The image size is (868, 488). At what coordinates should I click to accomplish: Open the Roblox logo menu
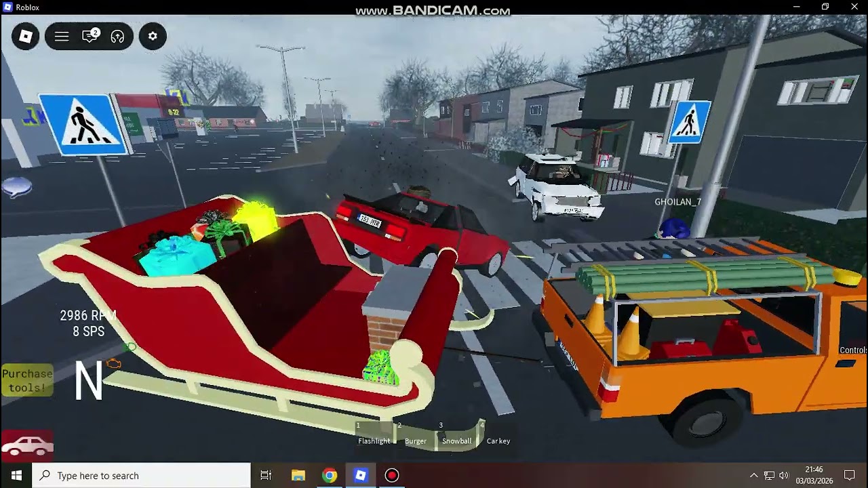pyautogui.click(x=26, y=36)
